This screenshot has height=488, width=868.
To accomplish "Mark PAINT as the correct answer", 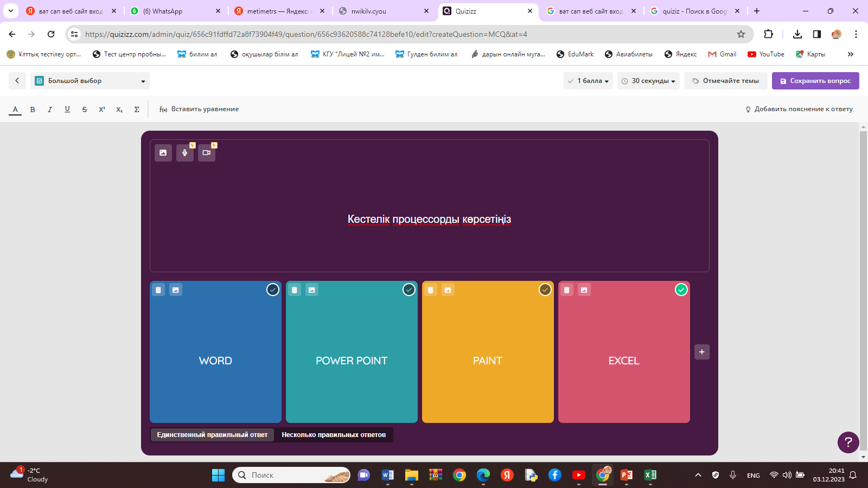I will (x=545, y=290).
